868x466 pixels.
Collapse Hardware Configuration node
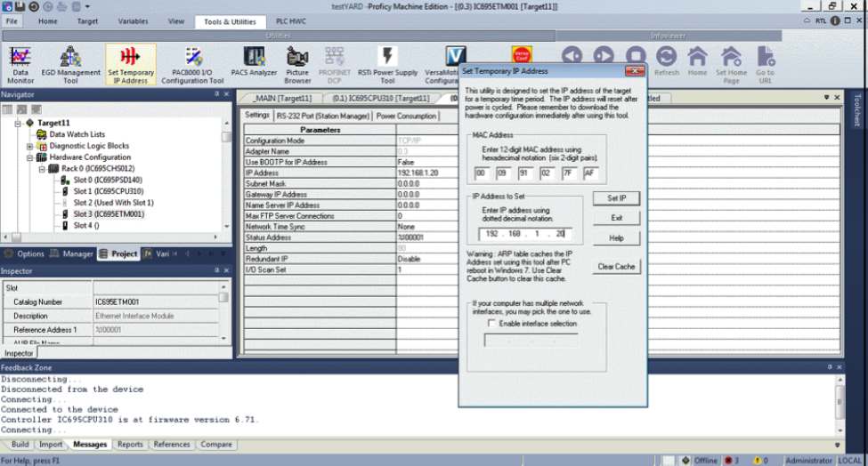[x=30, y=157]
